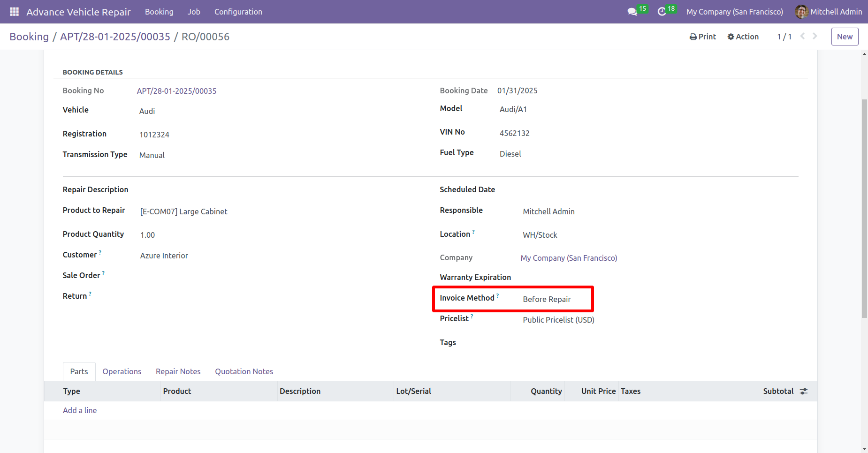Open the Booking menu

point(159,12)
